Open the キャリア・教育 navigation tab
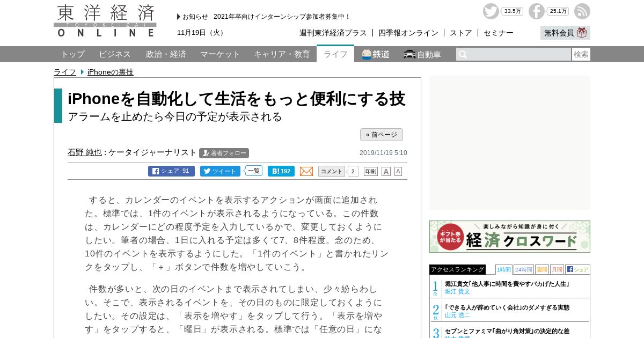Image resolution: width=644 pixels, height=338 pixels. 282,54
